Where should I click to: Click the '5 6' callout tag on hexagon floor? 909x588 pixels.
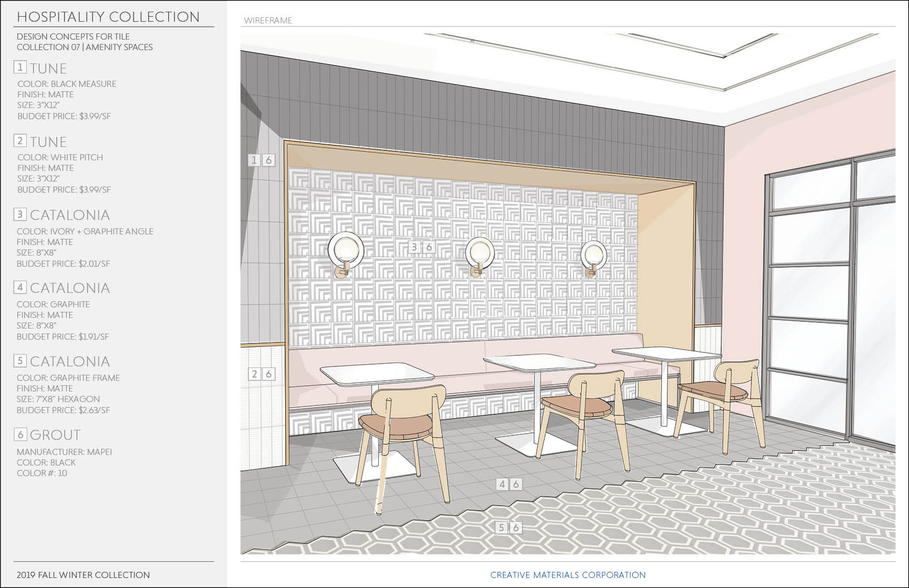click(x=509, y=527)
